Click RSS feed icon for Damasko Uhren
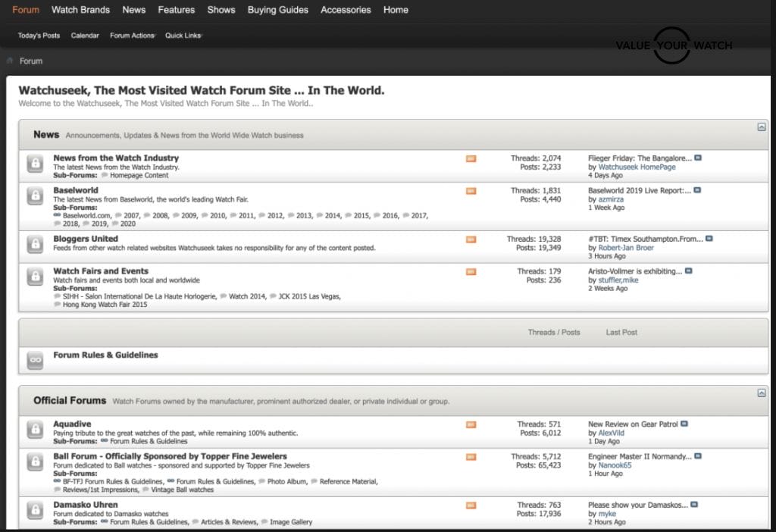This screenshot has height=532, width=776. [471, 505]
